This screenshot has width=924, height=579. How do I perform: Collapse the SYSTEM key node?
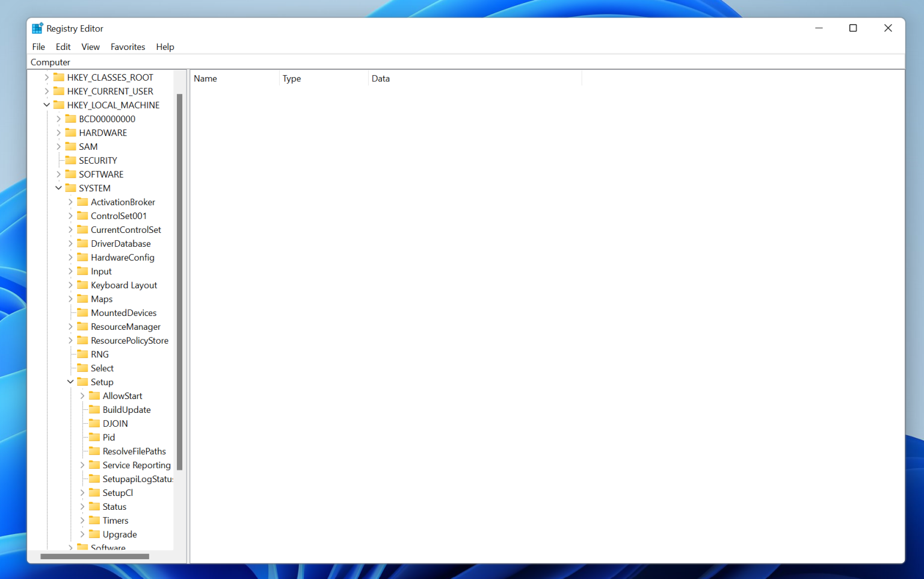[x=58, y=188]
